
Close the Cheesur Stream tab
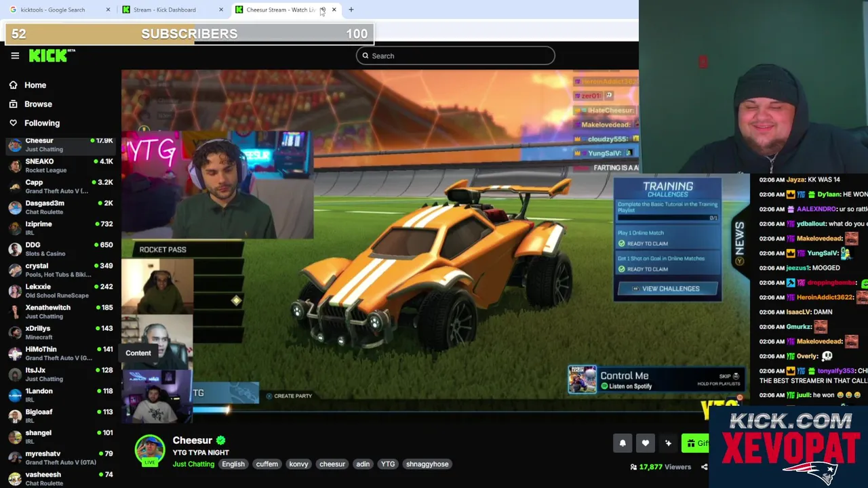point(334,9)
